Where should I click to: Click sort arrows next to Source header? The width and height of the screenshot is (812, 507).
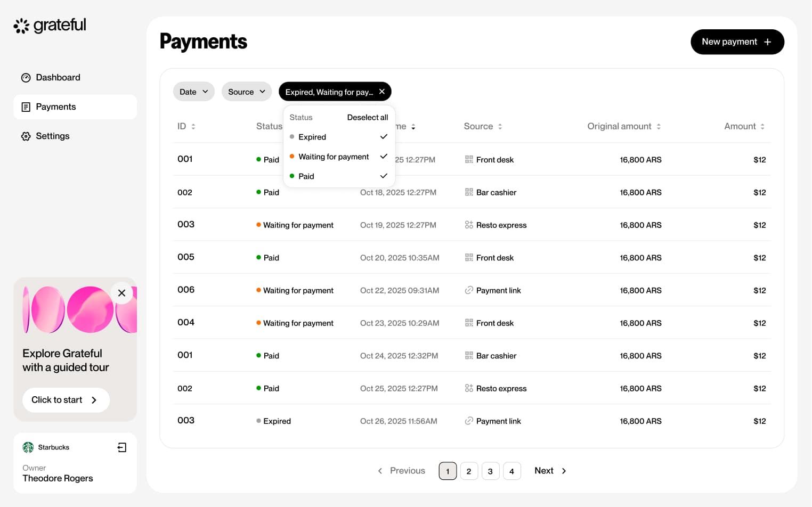coord(500,127)
